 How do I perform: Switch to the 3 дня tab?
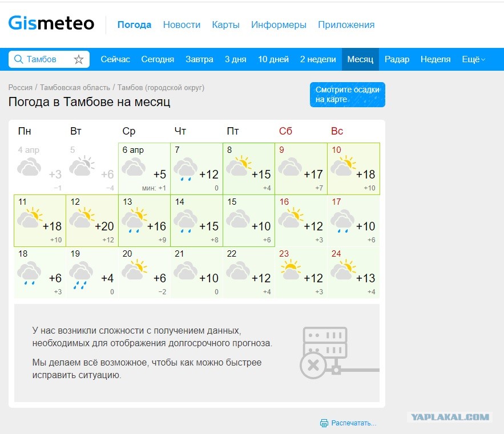coord(236,59)
